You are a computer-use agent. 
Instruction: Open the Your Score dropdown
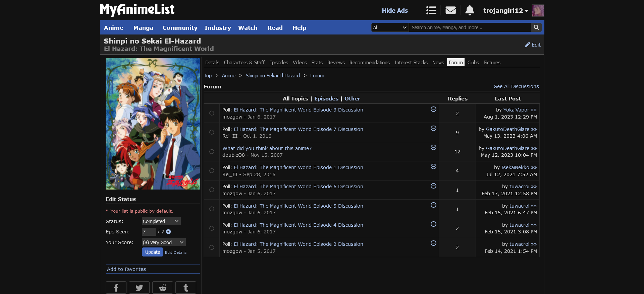pos(164,242)
